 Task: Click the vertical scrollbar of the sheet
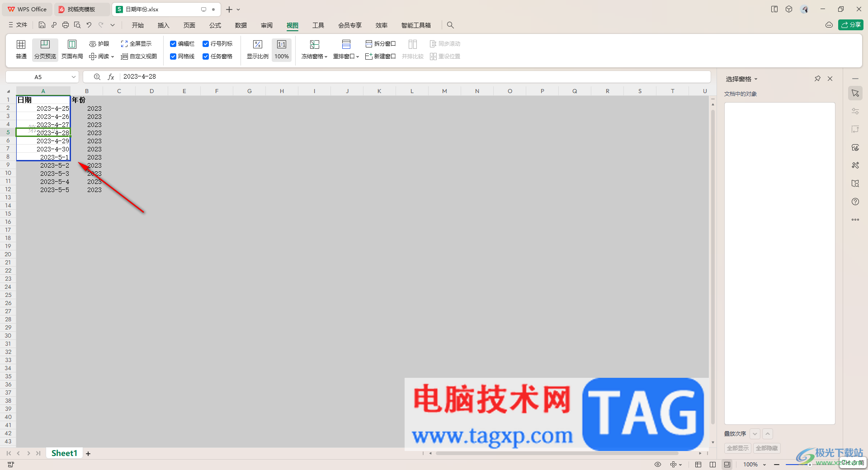click(x=713, y=267)
